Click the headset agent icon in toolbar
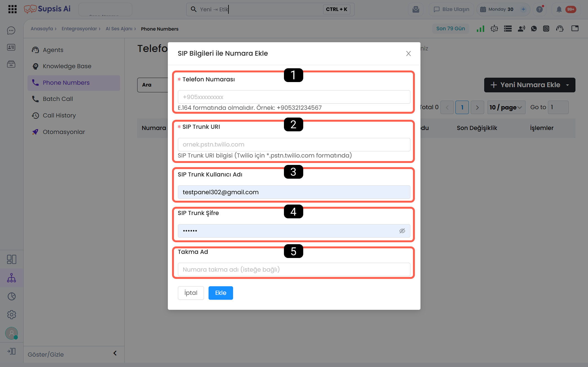 pyautogui.click(x=560, y=29)
